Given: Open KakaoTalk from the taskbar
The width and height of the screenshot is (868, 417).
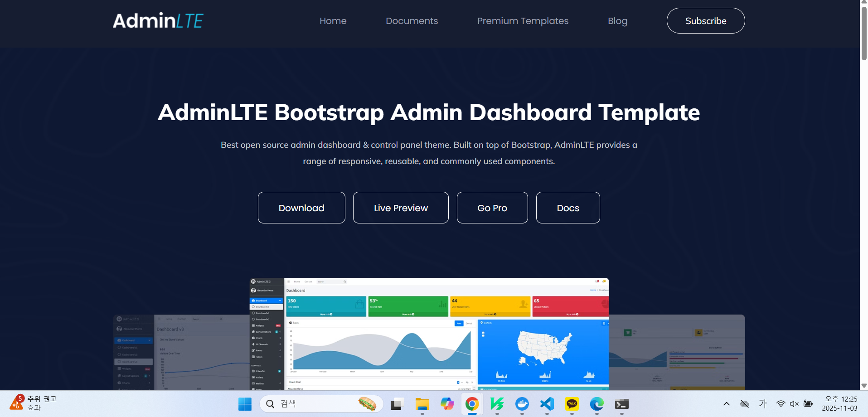Looking at the screenshot, I should click(572, 404).
